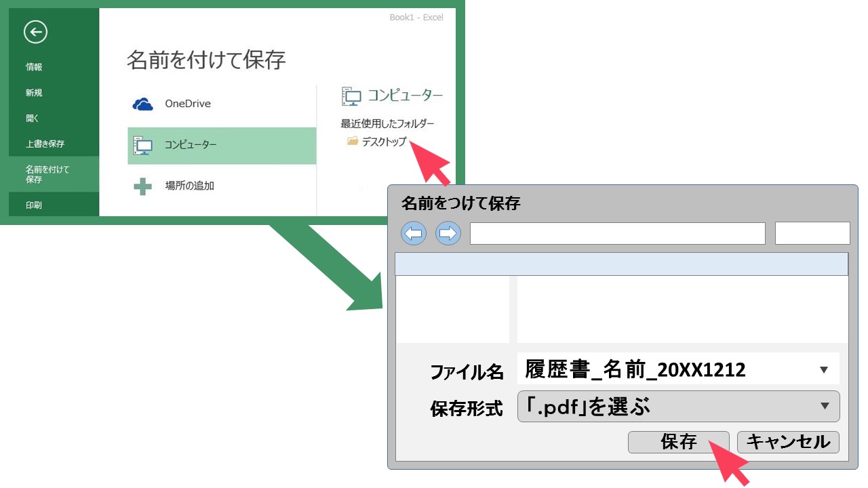
Task: Open the デスクトップ recent folder
Action: [x=384, y=142]
